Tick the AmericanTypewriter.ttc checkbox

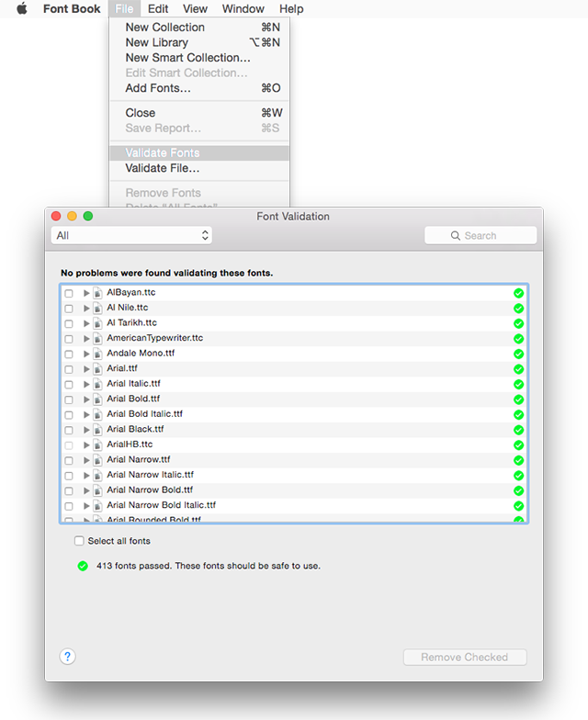(x=69, y=339)
